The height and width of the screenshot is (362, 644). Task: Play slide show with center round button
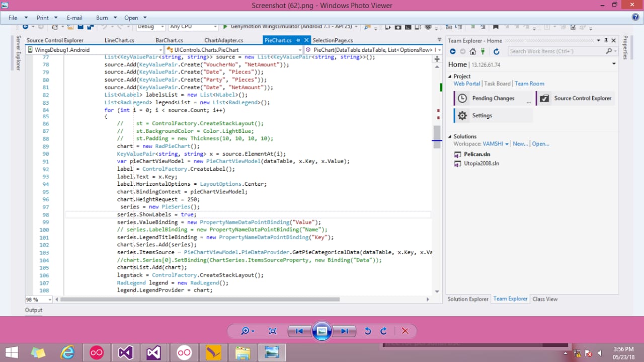(322, 331)
